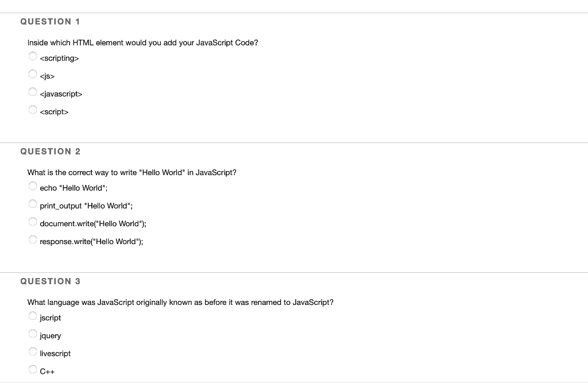Viewport: 588px width, 383px height.
Task: Click the label next to <script> radio
Action: (54, 111)
